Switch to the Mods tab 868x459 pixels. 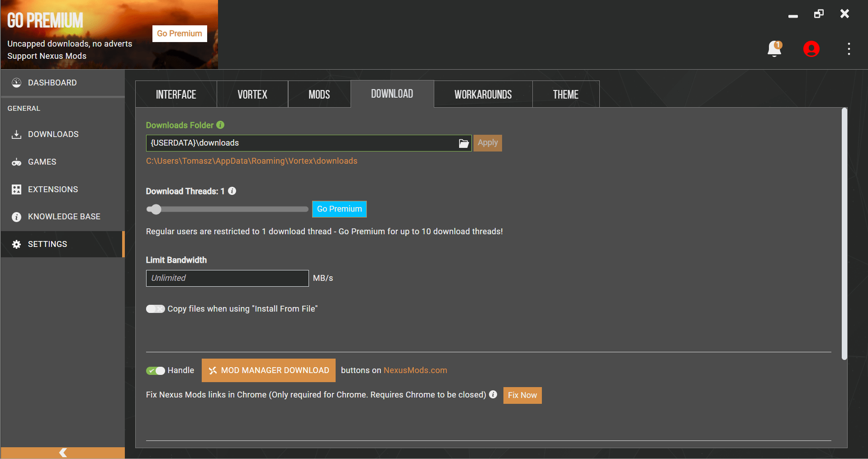(319, 95)
